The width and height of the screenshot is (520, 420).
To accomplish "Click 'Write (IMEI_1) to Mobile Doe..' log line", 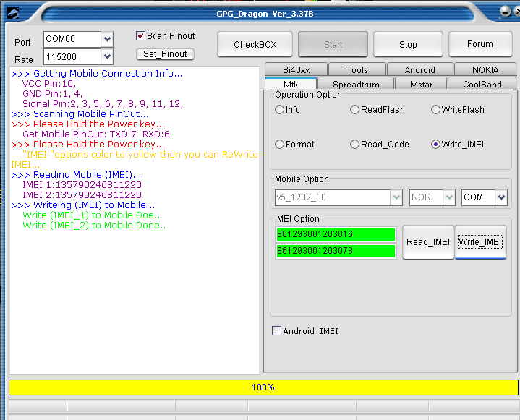I will point(91,215).
